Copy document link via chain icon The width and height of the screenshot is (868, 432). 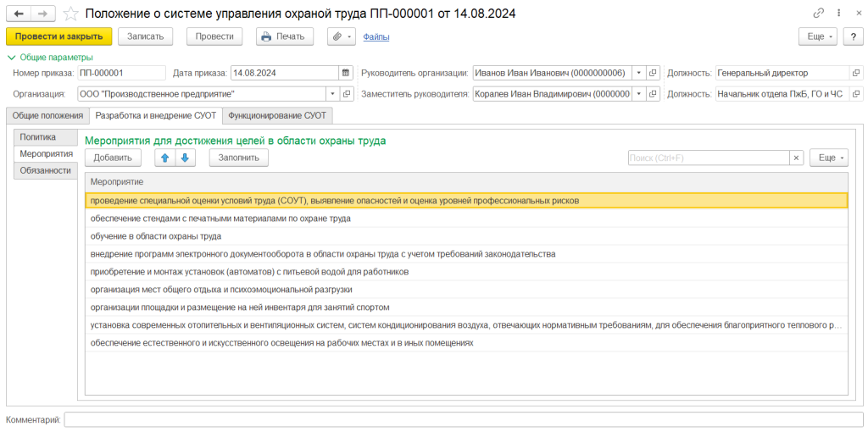(x=818, y=14)
